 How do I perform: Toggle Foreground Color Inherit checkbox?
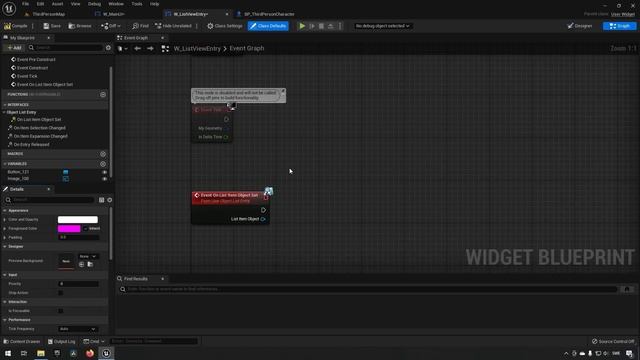pyautogui.click(x=85, y=229)
